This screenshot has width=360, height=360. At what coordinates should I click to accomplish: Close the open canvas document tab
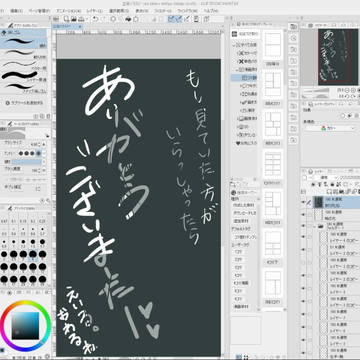80,26
